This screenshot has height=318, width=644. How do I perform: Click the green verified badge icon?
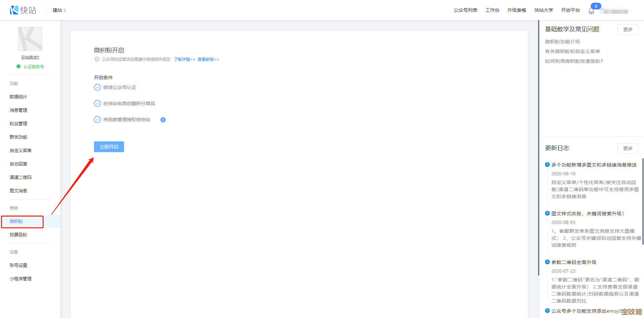(18, 66)
